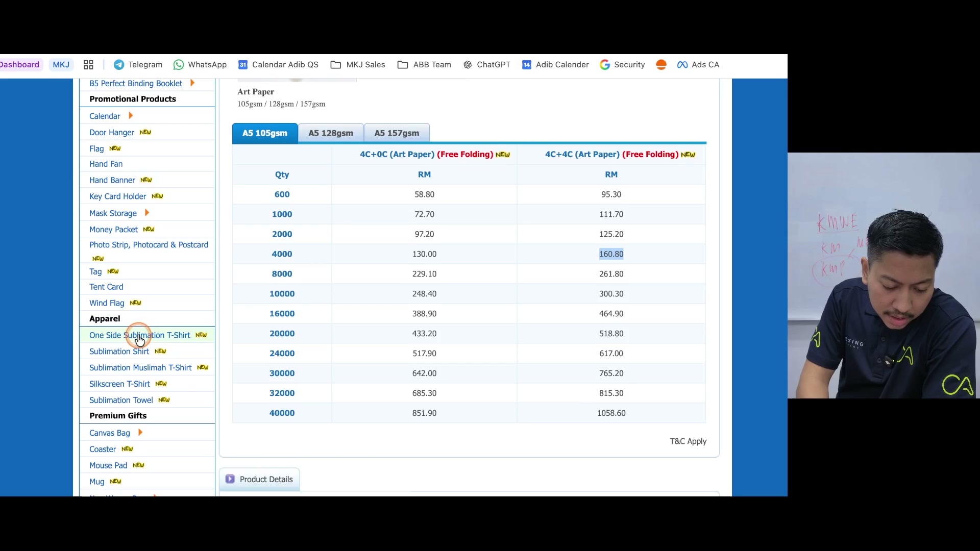Open the Adib Calender bookmark
Screen dimensions: 980x551
pos(555,65)
